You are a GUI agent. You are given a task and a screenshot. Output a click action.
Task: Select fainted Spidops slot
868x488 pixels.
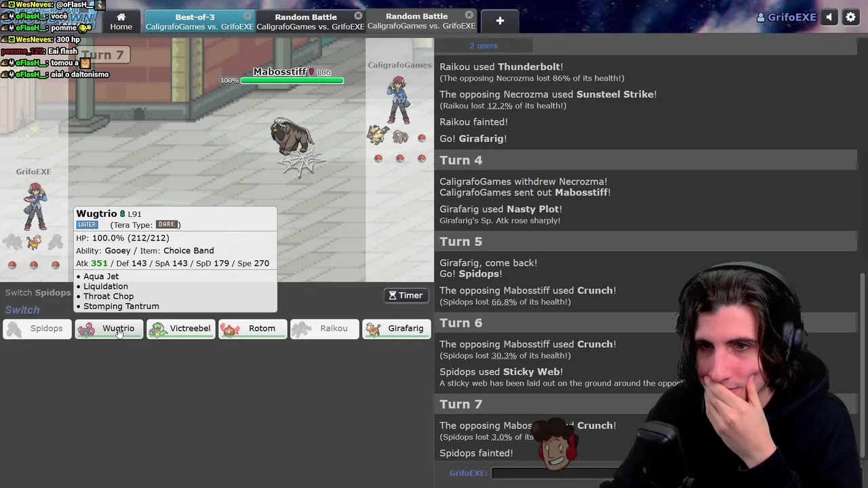(x=37, y=329)
